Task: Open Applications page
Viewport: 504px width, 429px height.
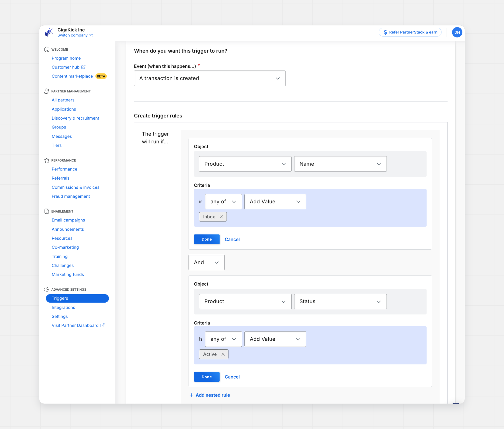Action: pos(64,109)
